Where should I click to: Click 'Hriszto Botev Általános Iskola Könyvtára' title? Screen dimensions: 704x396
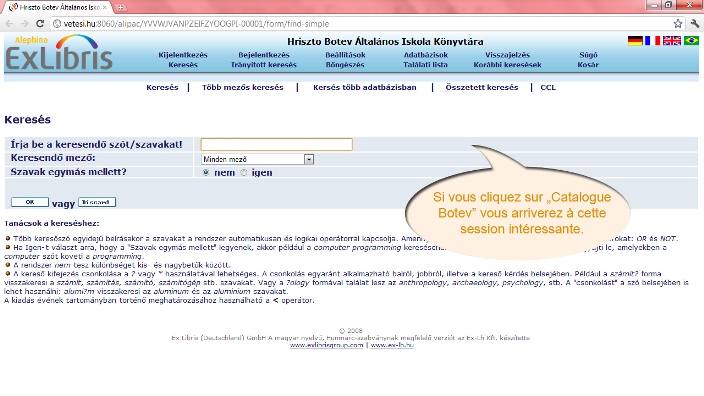coord(385,41)
